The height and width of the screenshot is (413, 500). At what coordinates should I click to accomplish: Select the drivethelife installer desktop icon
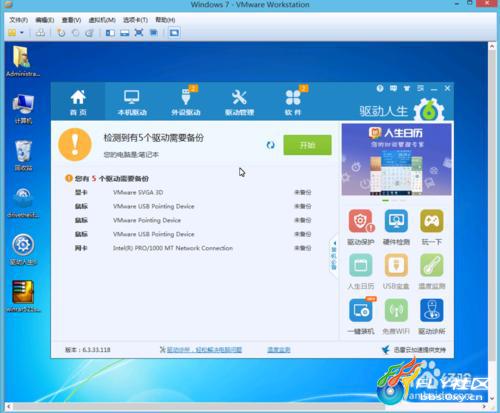click(23, 203)
